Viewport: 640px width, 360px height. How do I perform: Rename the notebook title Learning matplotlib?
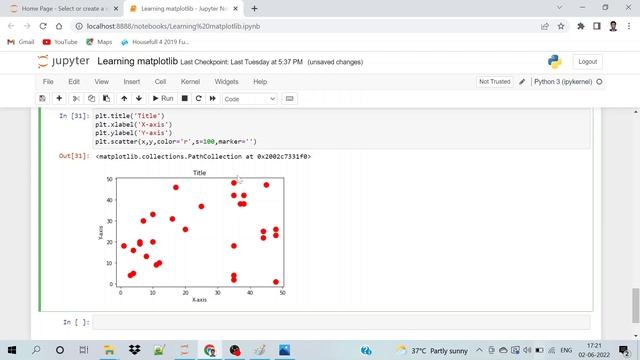(x=138, y=61)
